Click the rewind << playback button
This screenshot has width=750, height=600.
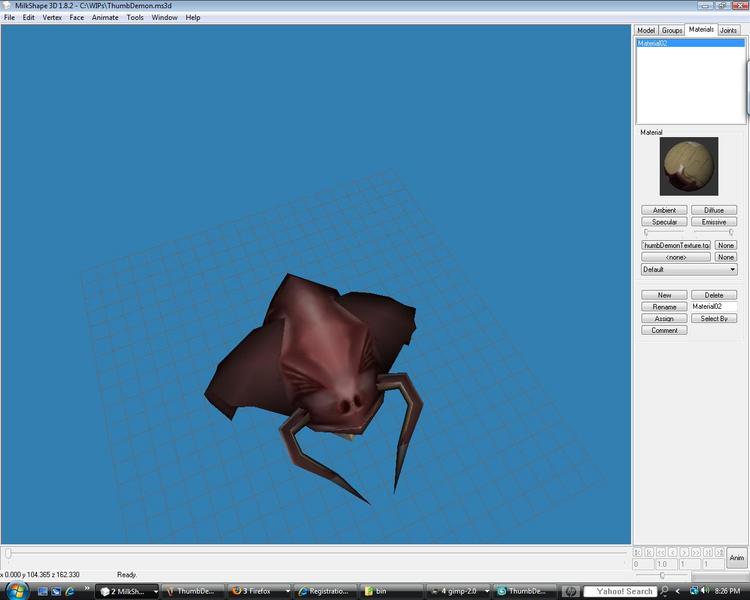[661, 552]
